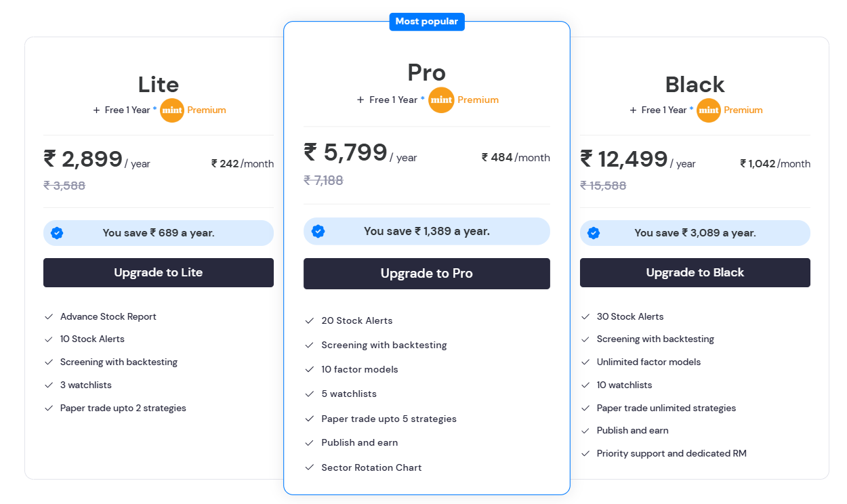This screenshot has width=847, height=504.
Task: Click checkmark next to Priority support and dedicated RM
Action: (x=585, y=453)
